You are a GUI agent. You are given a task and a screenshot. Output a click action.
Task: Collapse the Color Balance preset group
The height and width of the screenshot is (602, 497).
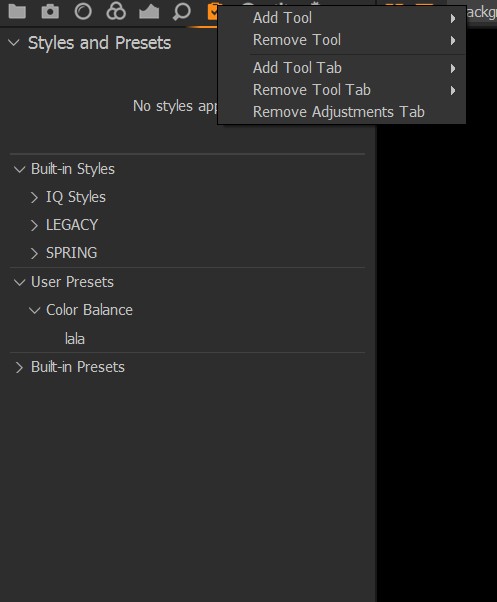(x=35, y=310)
